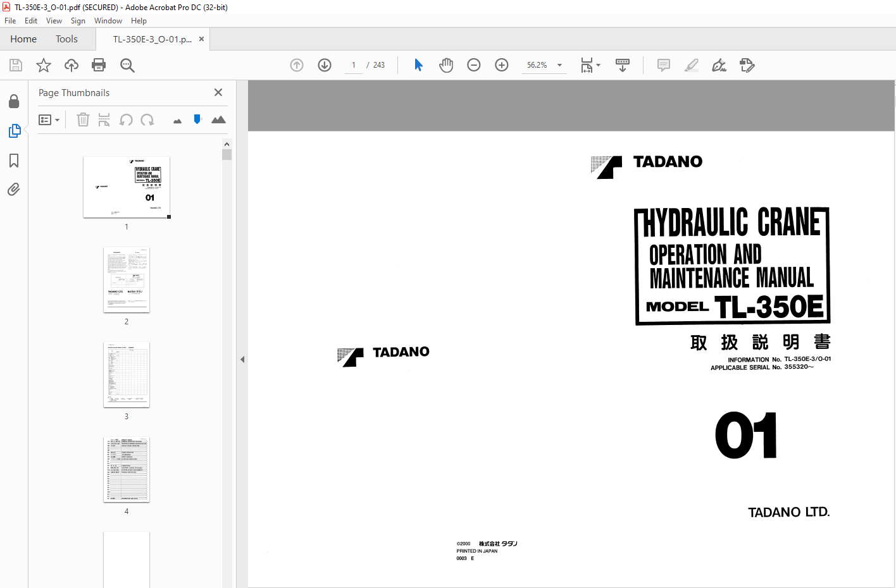Add the document to starred favorites
The height and width of the screenshot is (588, 896).
click(x=44, y=65)
